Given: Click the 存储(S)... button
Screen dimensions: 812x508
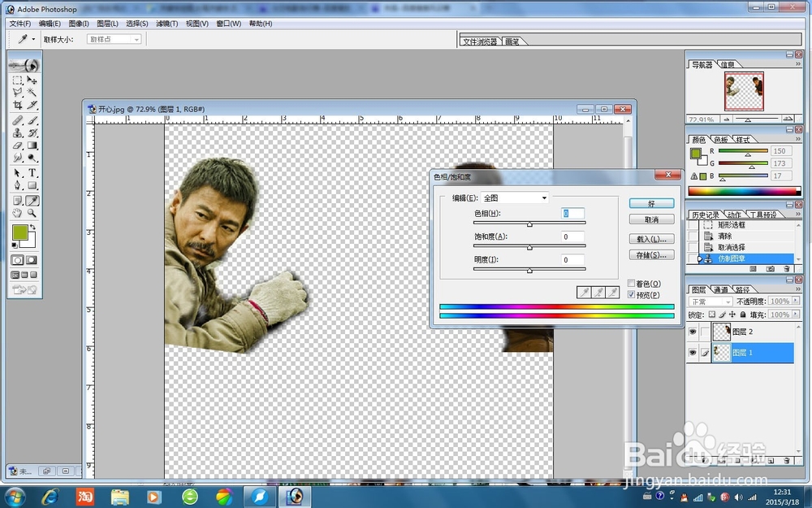Looking at the screenshot, I should point(651,255).
